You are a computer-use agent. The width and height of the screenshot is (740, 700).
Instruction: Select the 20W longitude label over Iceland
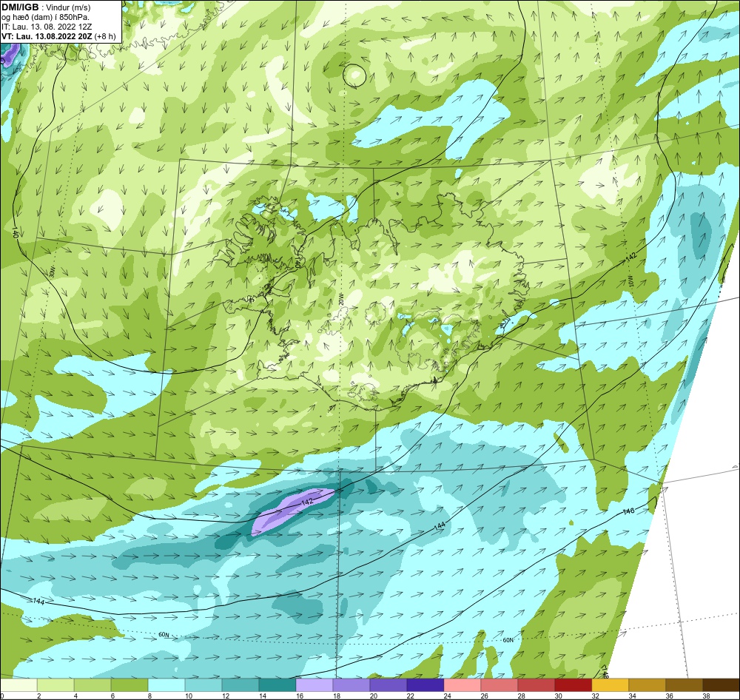pos(340,298)
